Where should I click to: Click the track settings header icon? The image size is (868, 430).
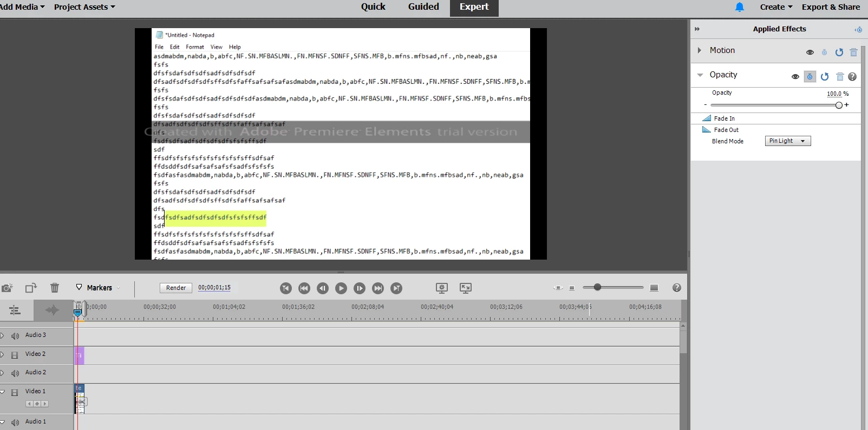pyautogui.click(x=15, y=310)
